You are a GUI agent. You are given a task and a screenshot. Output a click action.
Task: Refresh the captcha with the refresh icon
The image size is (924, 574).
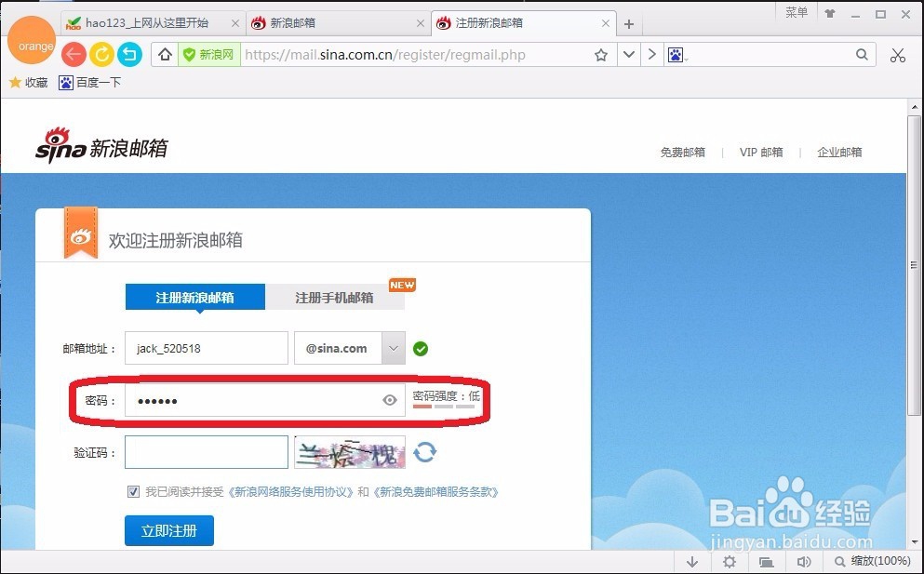click(426, 452)
